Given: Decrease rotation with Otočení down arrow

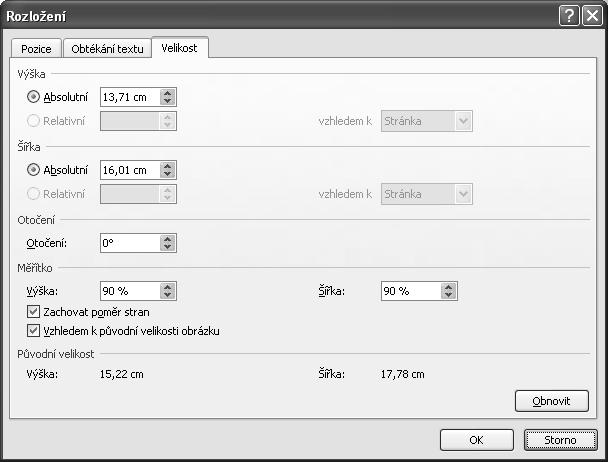Looking at the screenshot, I should click(168, 247).
